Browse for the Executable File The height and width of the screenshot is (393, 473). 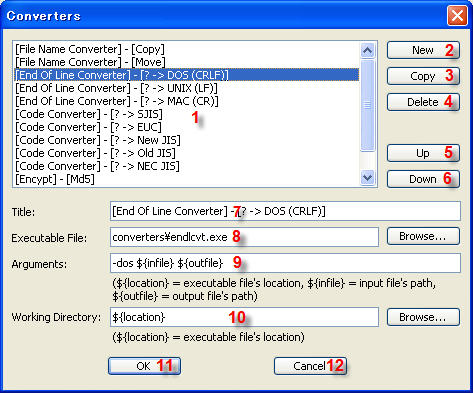pos(423,236)
